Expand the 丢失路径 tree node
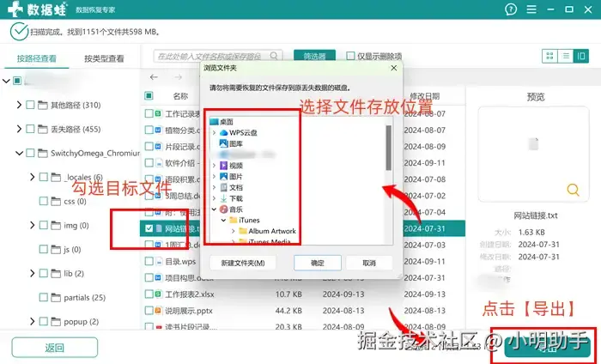This screenshot has width=601, height=364. pyautogui.click(x=19, y=129)
